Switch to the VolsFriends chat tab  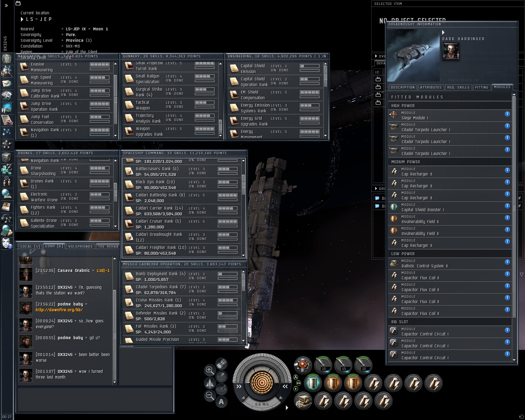(80, 247)
